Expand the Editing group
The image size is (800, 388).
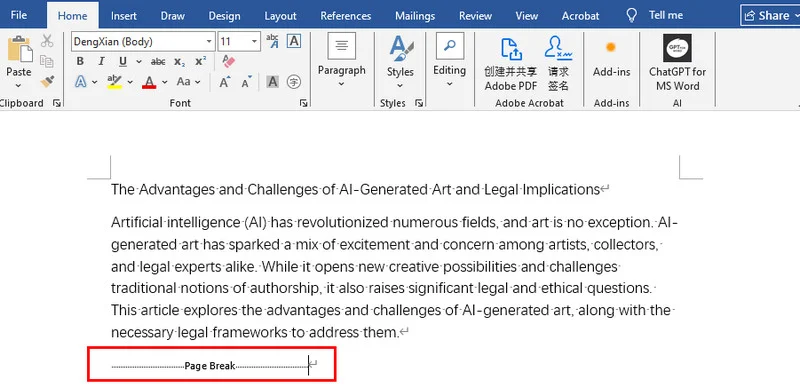[449, 84]
